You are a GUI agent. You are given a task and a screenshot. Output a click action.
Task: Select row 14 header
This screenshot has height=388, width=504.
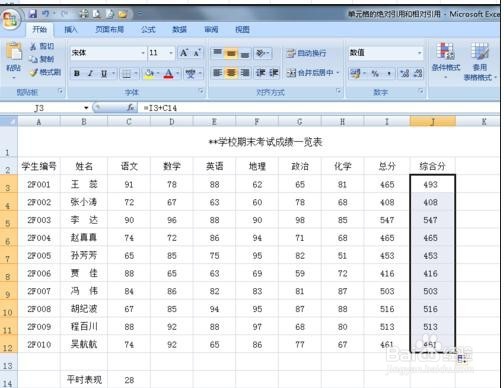coord(8,380)
